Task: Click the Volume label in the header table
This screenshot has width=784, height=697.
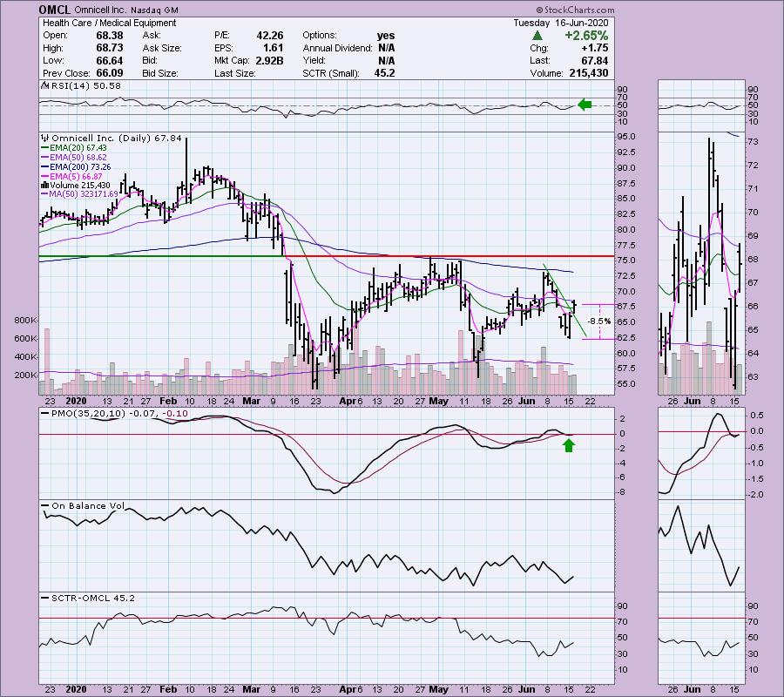Action: pyautogui.click(x=547, y=73)
